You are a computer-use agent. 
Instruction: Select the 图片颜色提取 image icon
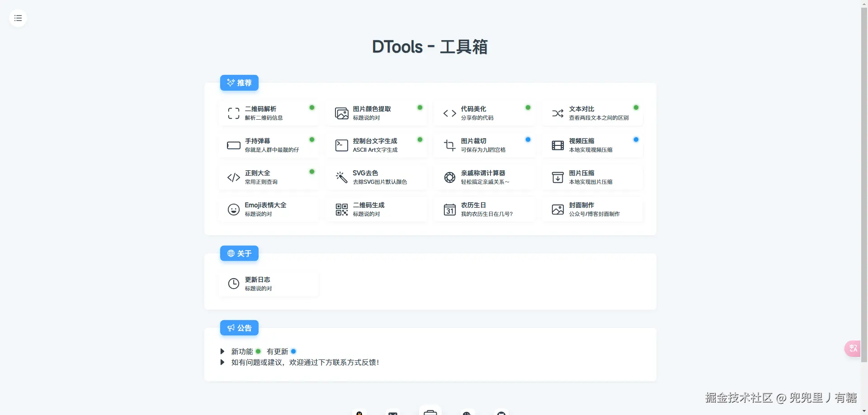click(x=342, y=113)
